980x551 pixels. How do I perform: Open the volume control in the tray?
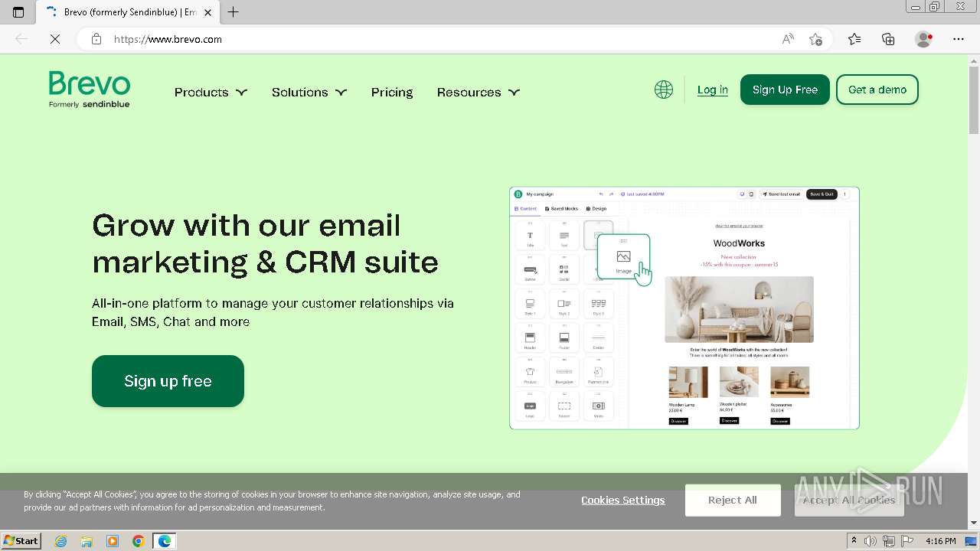tap(871, 541)
